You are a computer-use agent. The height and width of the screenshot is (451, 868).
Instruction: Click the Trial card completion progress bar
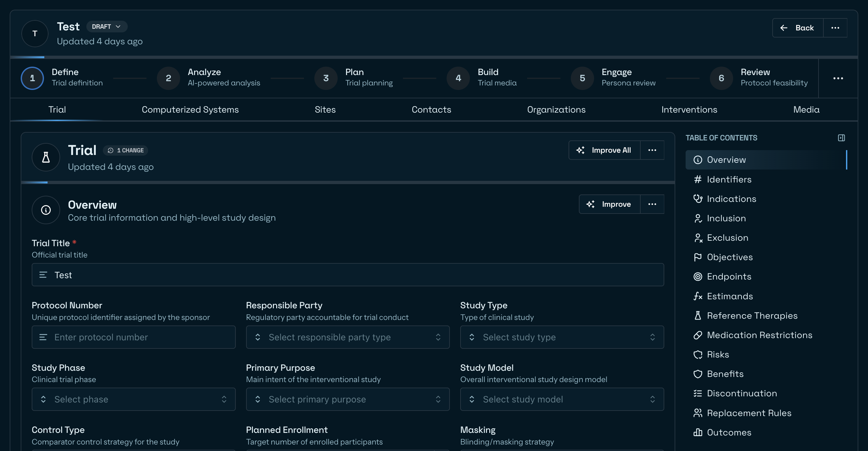tap(348, 182)
